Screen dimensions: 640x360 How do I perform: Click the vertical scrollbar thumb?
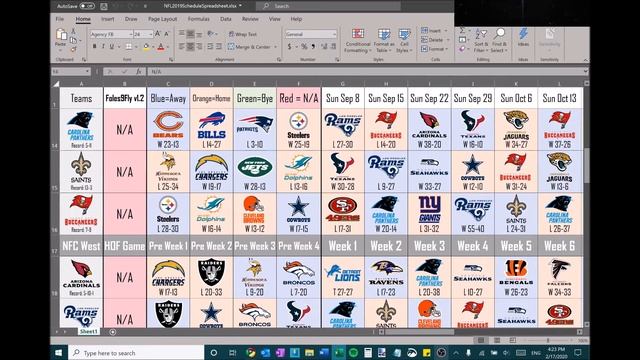click(x=587, y=165)
